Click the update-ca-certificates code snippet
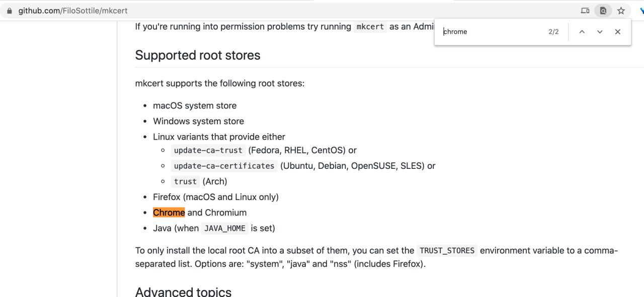 [224, 166]
